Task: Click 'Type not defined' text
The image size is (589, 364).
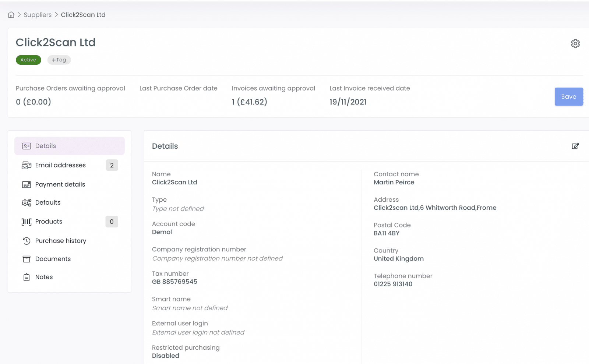Action: coord(178,209)
